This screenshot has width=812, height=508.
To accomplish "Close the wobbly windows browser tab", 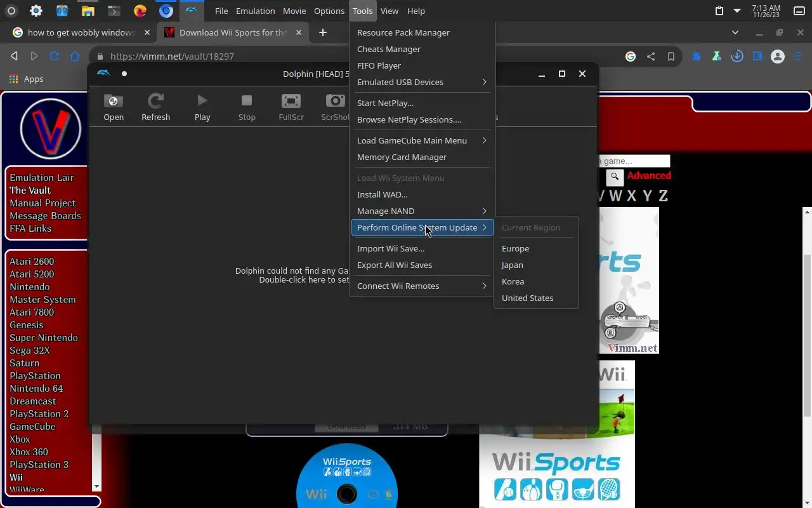I will point(147,32).
